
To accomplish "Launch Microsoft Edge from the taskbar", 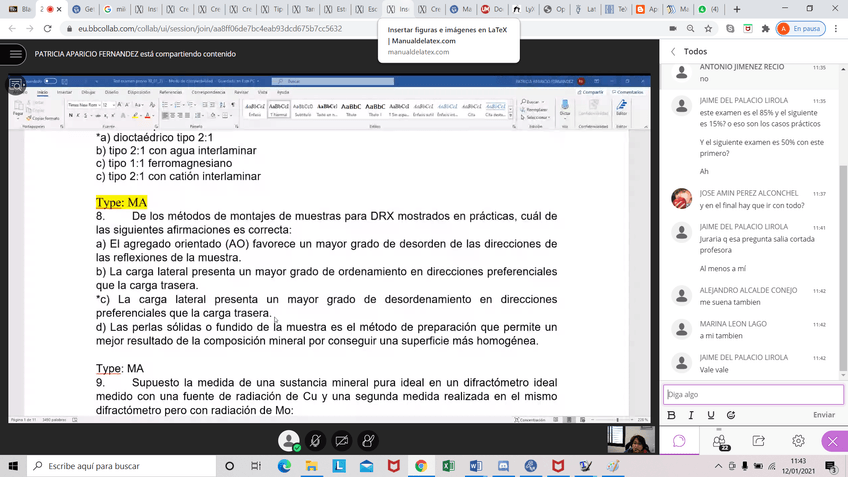I will coord(284,466).
